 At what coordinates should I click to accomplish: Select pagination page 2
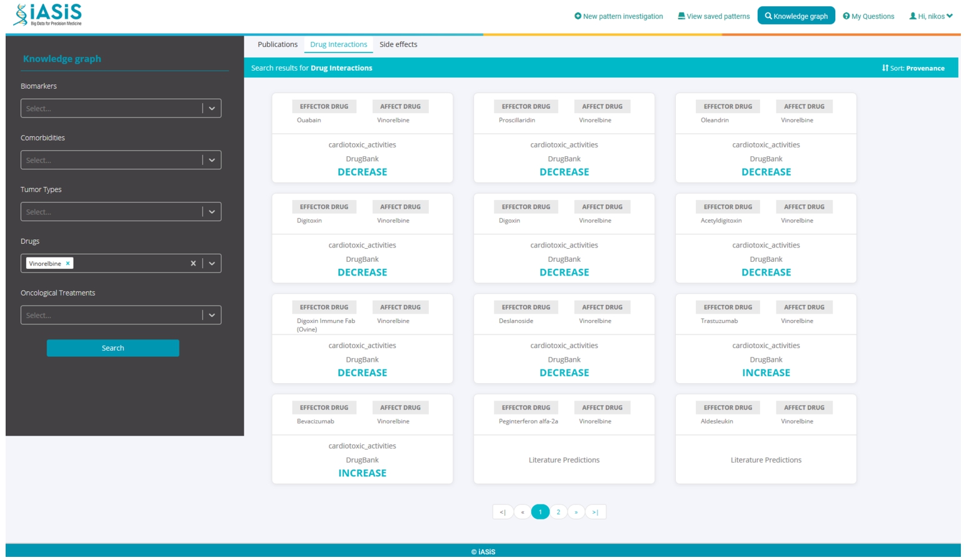(558, 512)
